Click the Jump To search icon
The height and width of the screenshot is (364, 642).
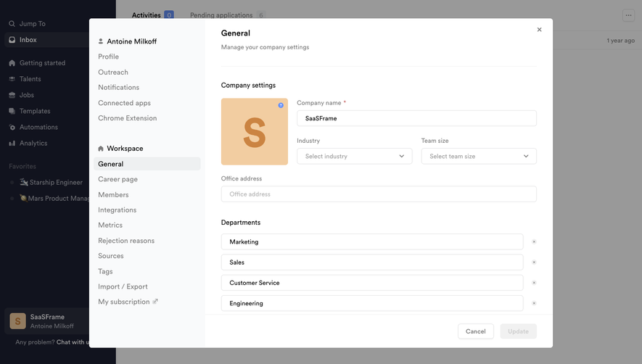[12, 24]
